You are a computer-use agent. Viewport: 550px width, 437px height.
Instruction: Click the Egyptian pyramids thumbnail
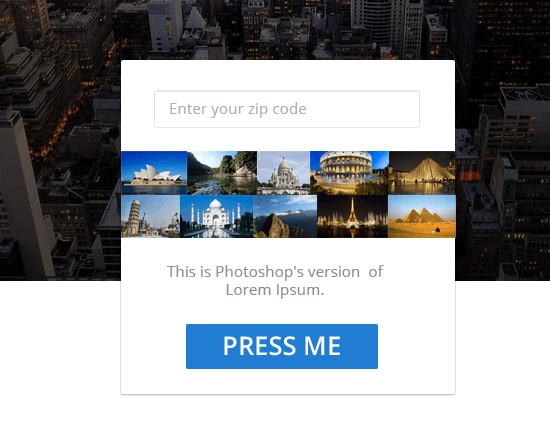[x=422, y=216]
